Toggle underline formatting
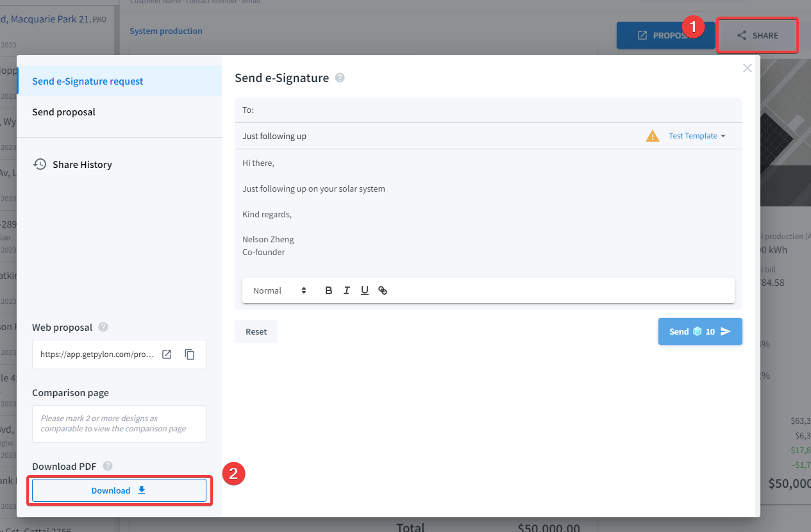 click(x=365, y=290)
